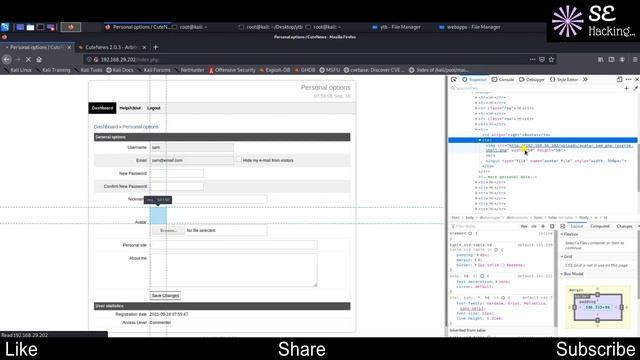
Task: Show more DevTools tools via double chevron
Action: tap(585, 79)
